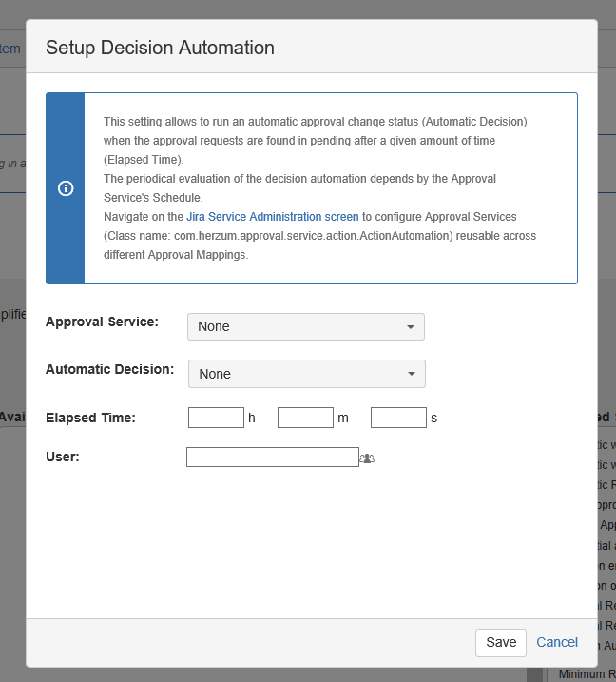Open the user picker icon beside User field
Viewport: 616px width, 682px height.
(367, 458)
